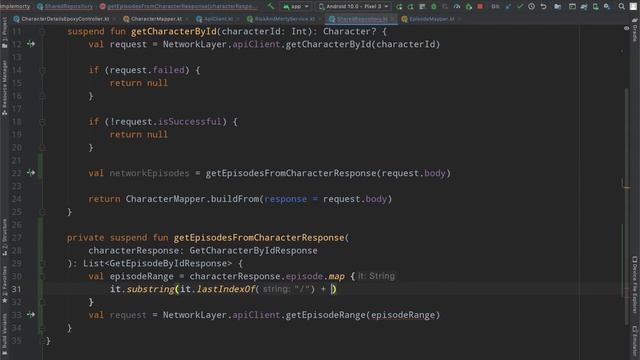This screenshot has height=360, width=640.
Task: Click CharacterMapper on line 24
Action: (x=165, y=199)
